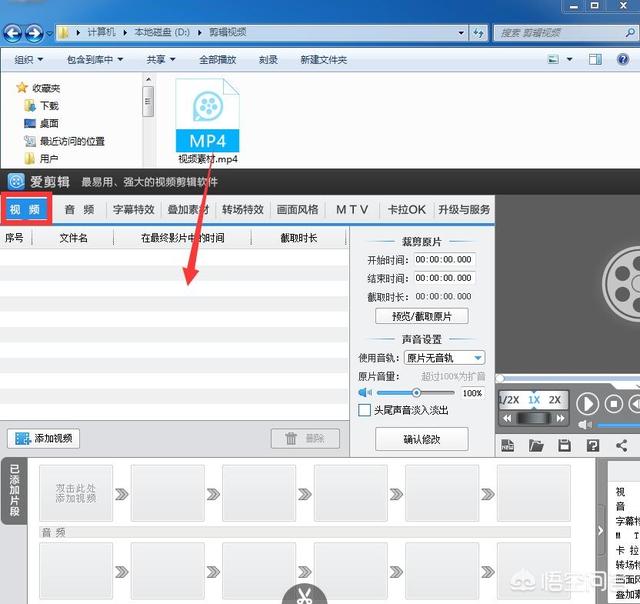Open the 叠加素材 tab
This screenshot has width=640, height=604.
(188, 210)
